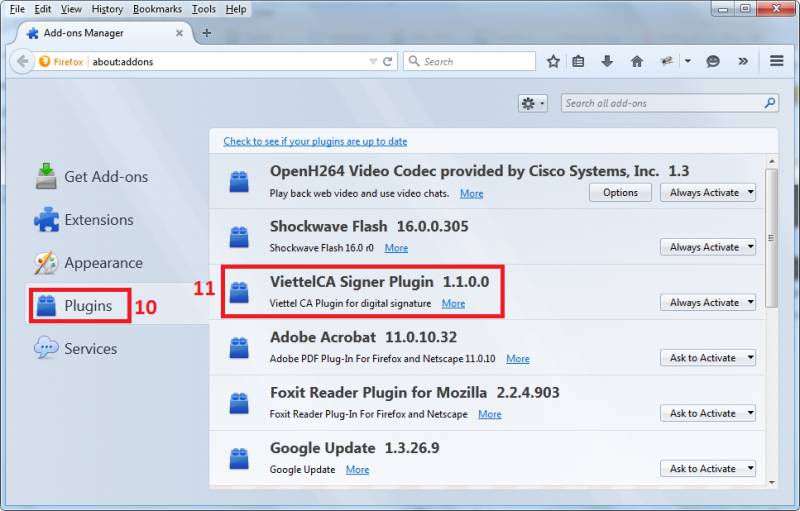Open the Extensions section
Image resolution: width=800 pixels, height=511 pixels.
84,220
